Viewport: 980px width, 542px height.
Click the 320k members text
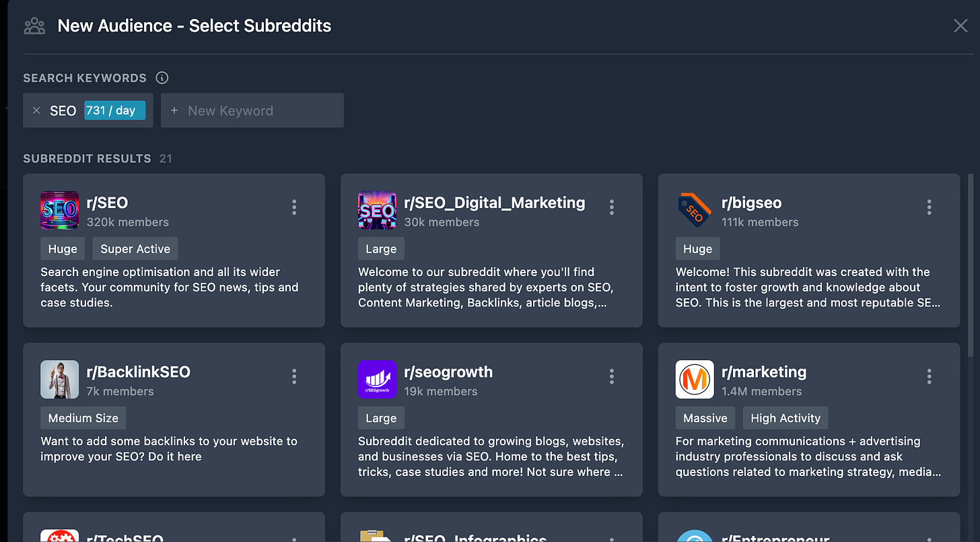[128, 222]
